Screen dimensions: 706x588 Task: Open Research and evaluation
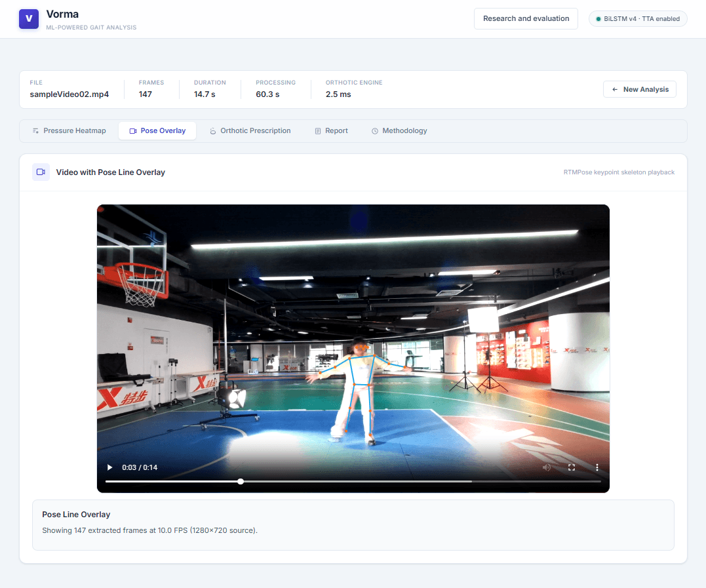526,18
